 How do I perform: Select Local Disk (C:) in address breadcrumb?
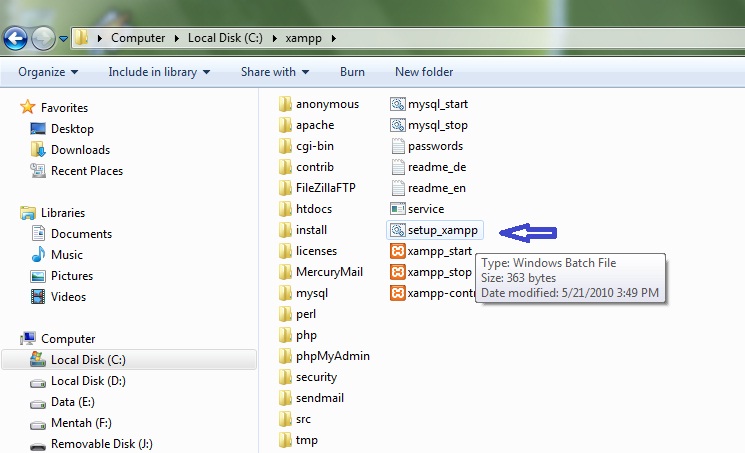click(225, 38)
